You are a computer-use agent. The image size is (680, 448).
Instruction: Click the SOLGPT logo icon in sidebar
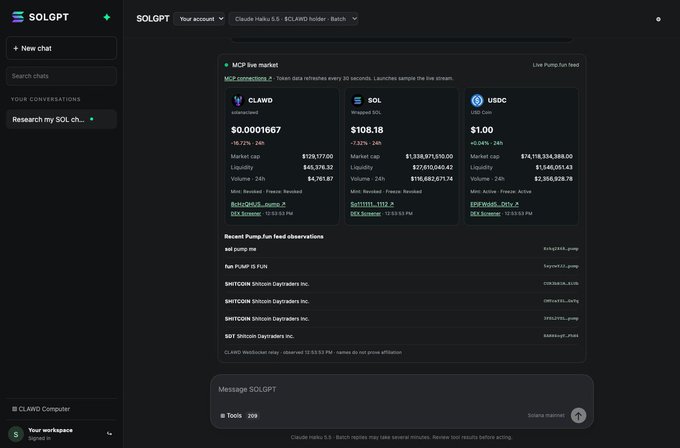pos(18,17)
